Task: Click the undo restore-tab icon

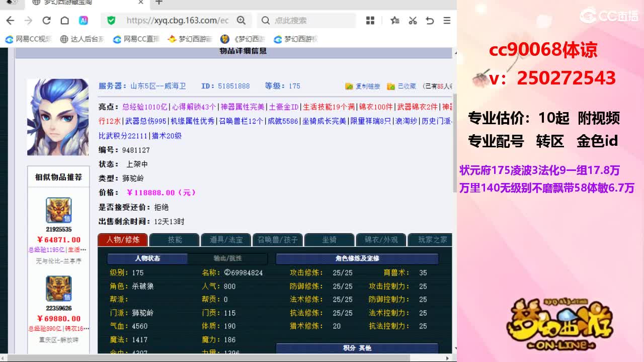Action: (430, 21)
